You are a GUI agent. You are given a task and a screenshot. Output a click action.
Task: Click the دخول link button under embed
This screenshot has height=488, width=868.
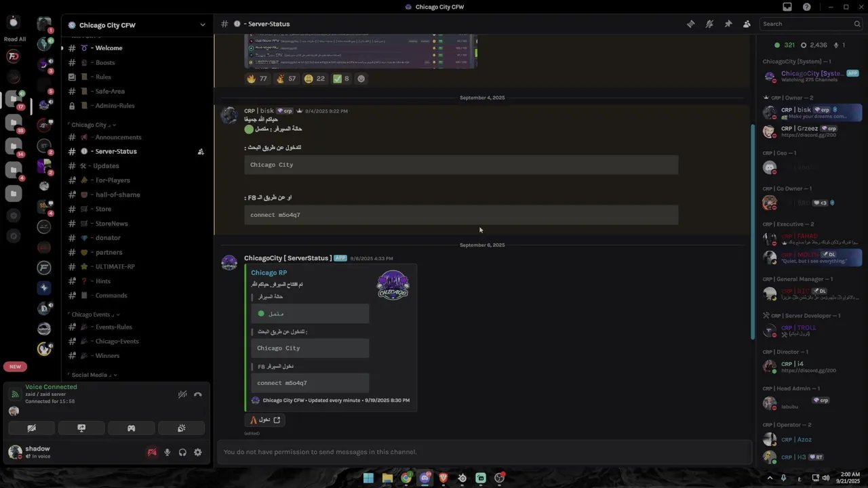point(265,420)
